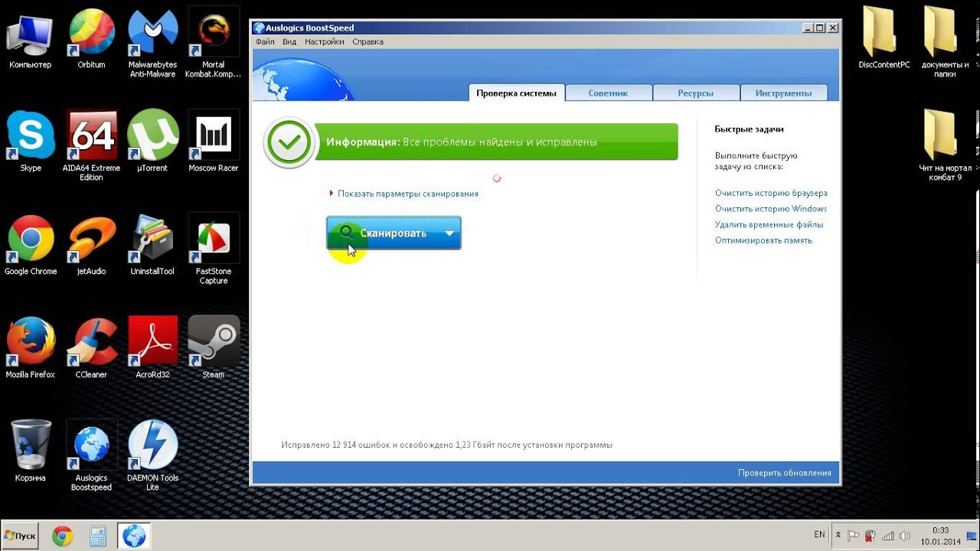
Task: Open the Настройки menu
Action: 324,42
